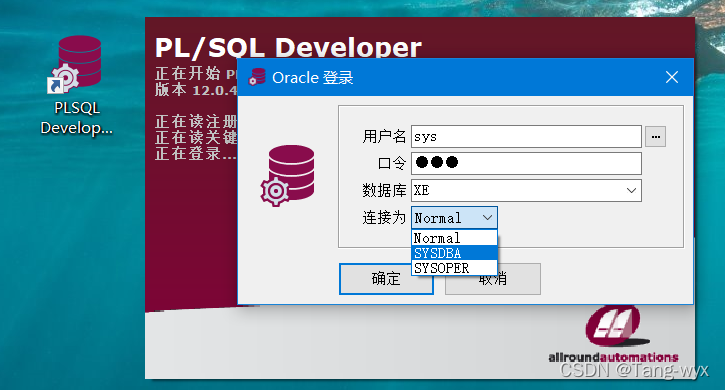
Task: Click the 用户名 field containing sys
Action: tap(526, 136)
